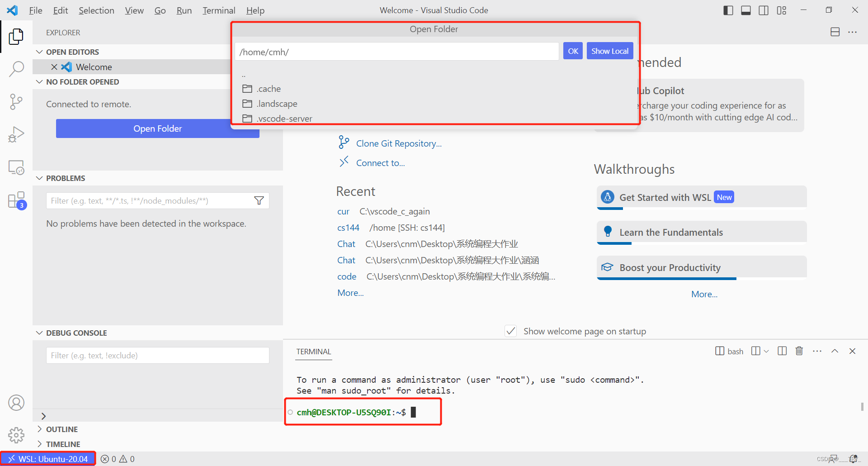868x466 pixels.
Task: Click the Connect to remote icon
Action: [x=344, y=162]
